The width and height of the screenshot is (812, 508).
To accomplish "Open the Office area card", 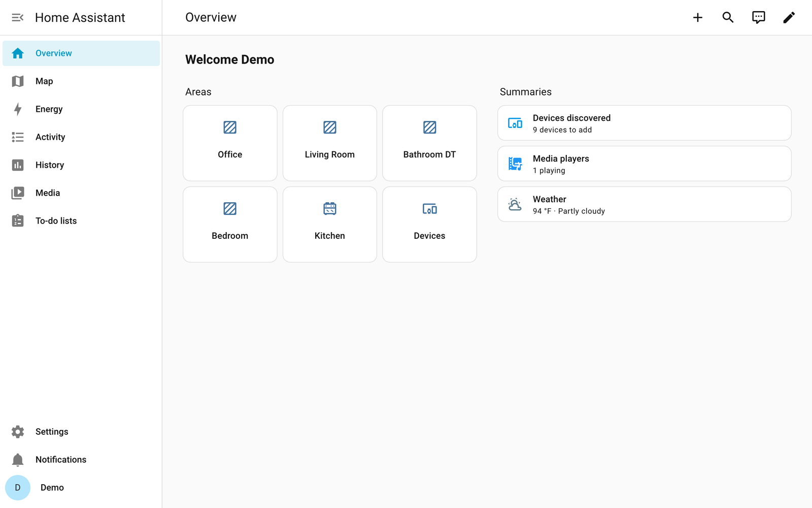I will (230, 143).
